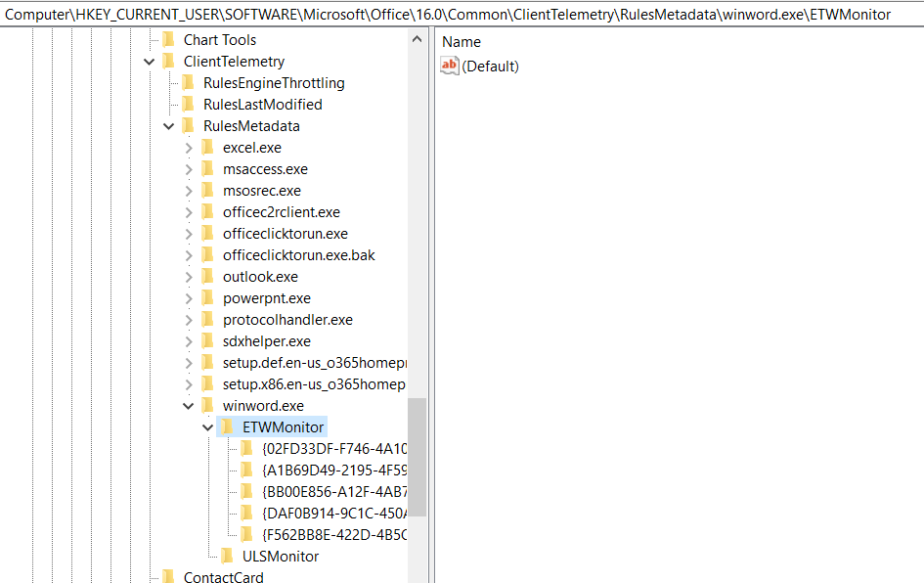The image size is (924, 583).
Task: Click the ULSMonitor folder icon
Action: pos(227,556)
